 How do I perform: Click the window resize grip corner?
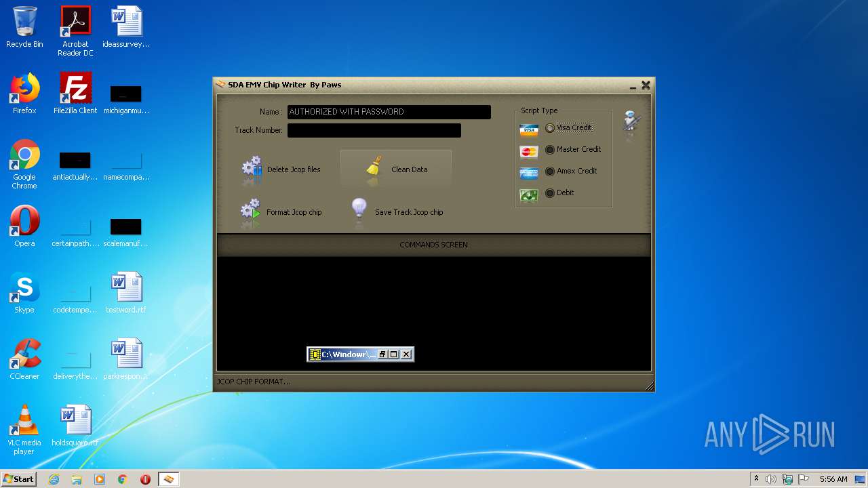650,386
